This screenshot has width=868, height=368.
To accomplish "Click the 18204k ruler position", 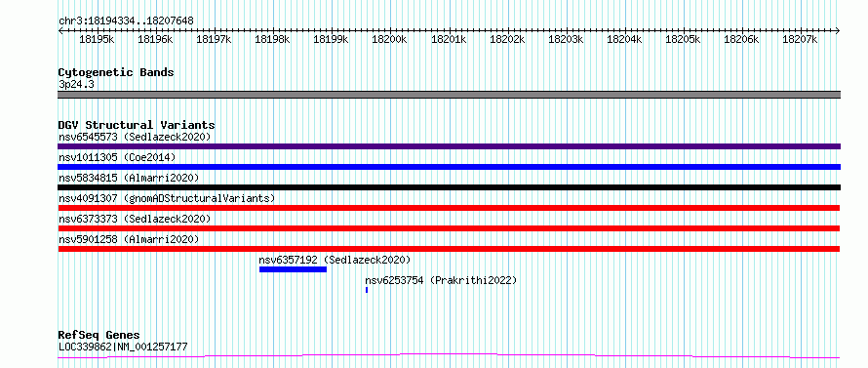I will [x=624, y=39].
